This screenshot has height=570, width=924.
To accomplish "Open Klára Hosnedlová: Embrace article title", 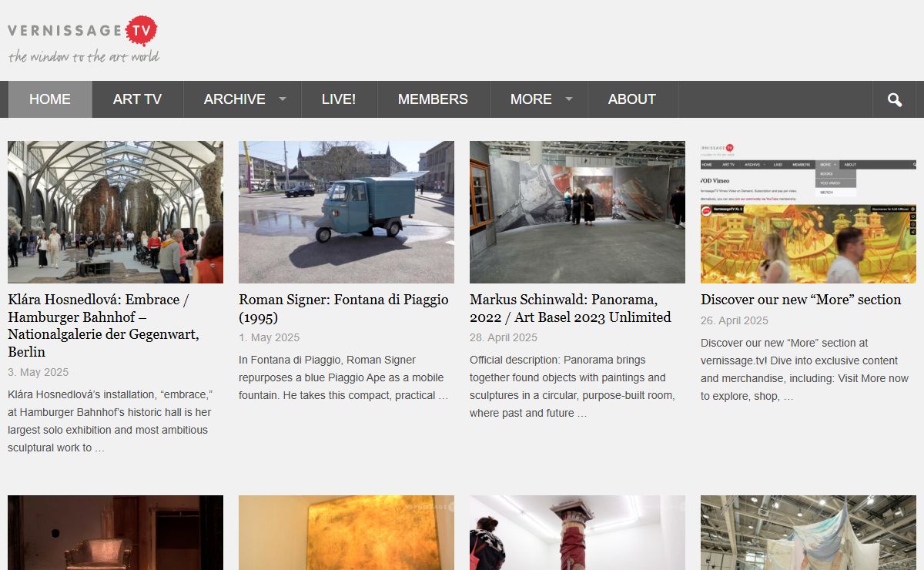I will tap(104, 326).
